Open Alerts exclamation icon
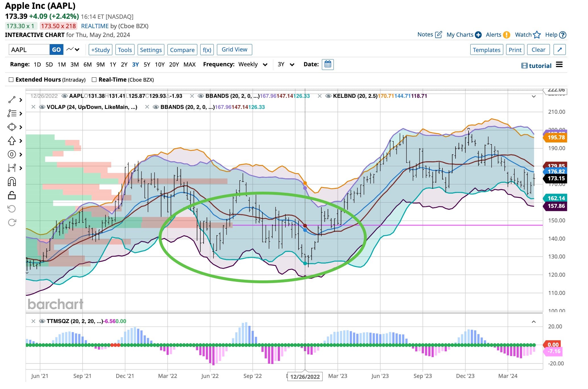 coord(506,35)
